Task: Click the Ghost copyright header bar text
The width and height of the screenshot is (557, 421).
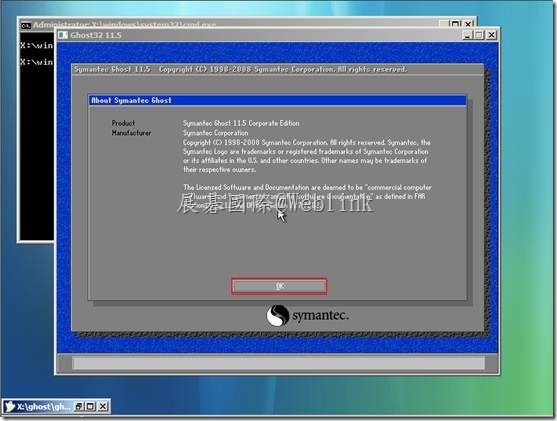Action: coord(240,69)
